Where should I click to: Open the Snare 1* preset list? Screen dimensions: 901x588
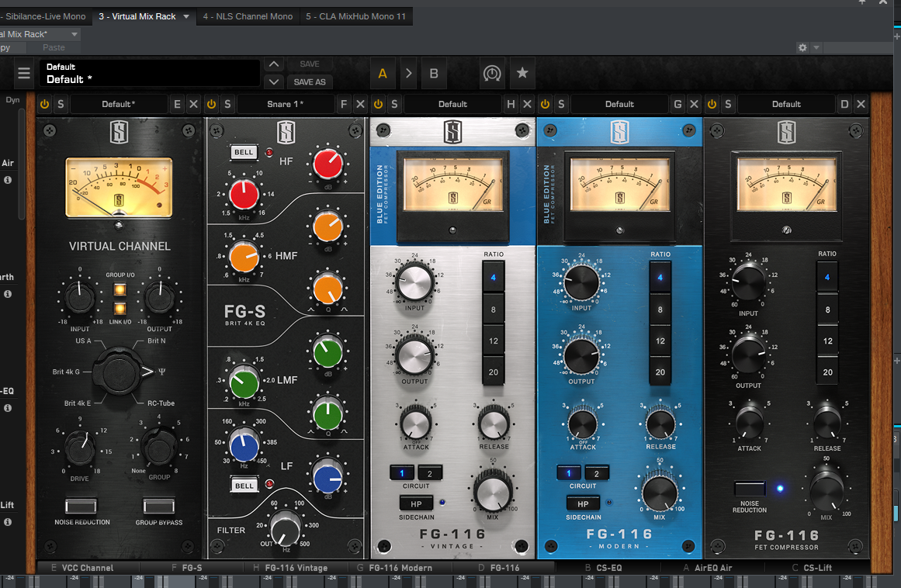285,104
